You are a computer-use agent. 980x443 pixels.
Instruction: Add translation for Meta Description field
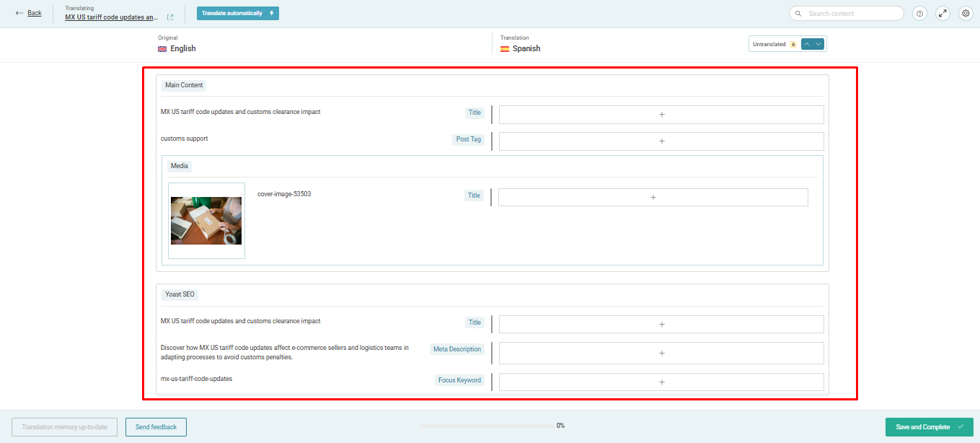coord(661,354)
